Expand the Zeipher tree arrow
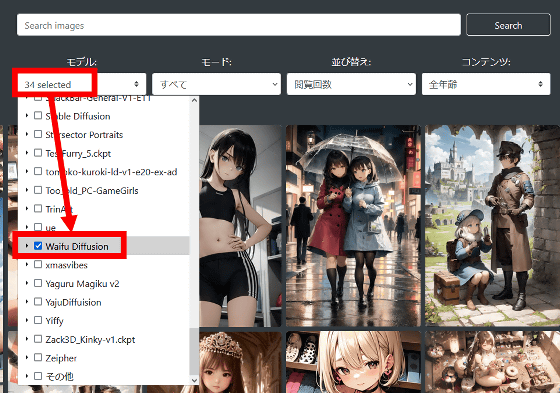This screenshot has width=560, height=393. coord(27,357)
